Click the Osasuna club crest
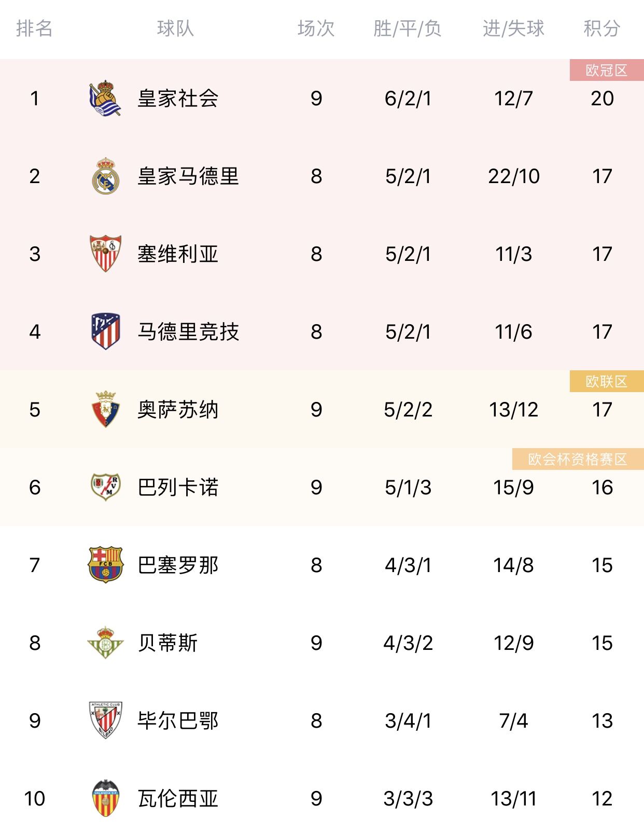The image size is (644, 834). (x=106, y=409)
